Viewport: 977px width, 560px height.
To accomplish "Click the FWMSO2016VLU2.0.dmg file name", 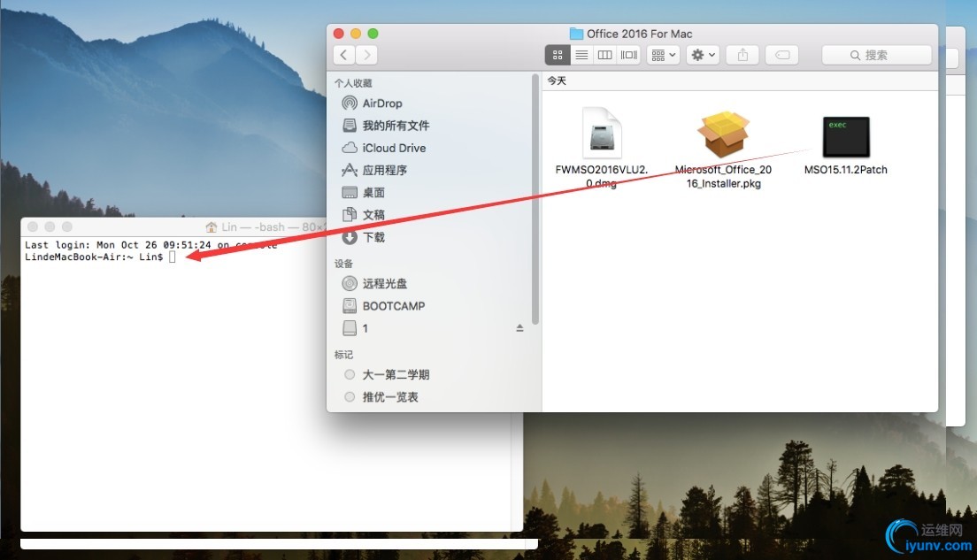I will coord(601,176).
